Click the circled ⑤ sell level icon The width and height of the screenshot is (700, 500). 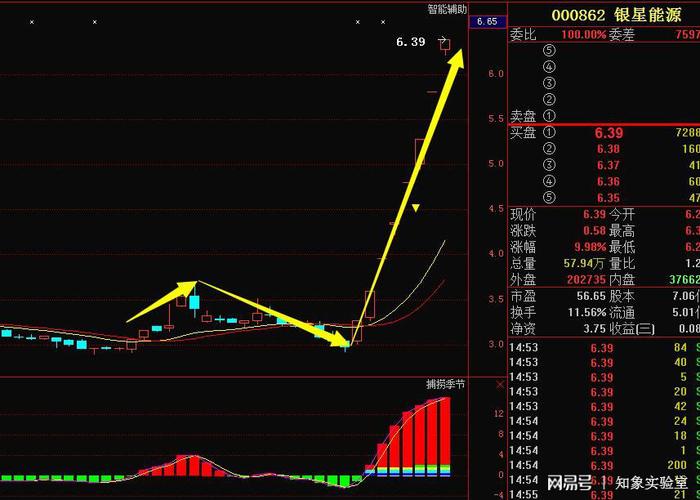pyautogui.click(x=549, y=50)
